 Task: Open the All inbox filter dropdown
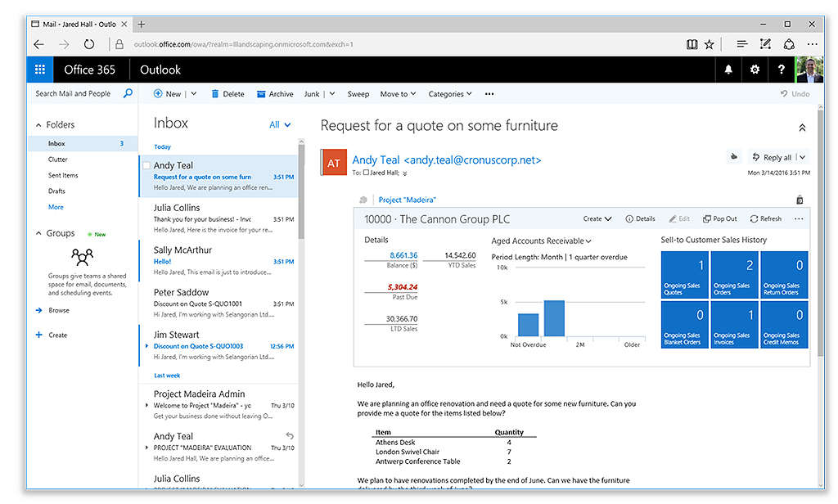coord(280,124)
